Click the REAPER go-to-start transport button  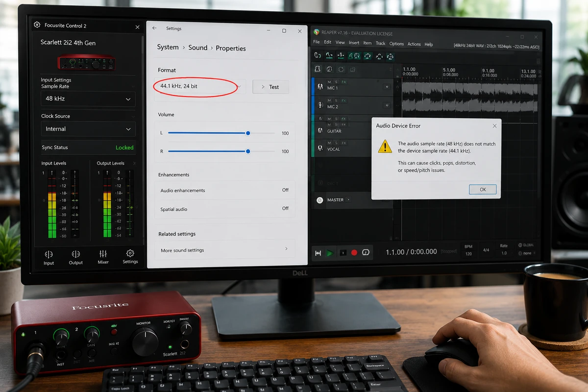tap(318, 253)
